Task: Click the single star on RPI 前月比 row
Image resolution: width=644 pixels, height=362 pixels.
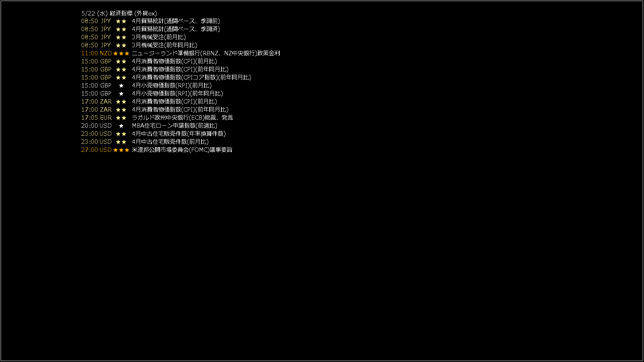Action: point(121,85)
